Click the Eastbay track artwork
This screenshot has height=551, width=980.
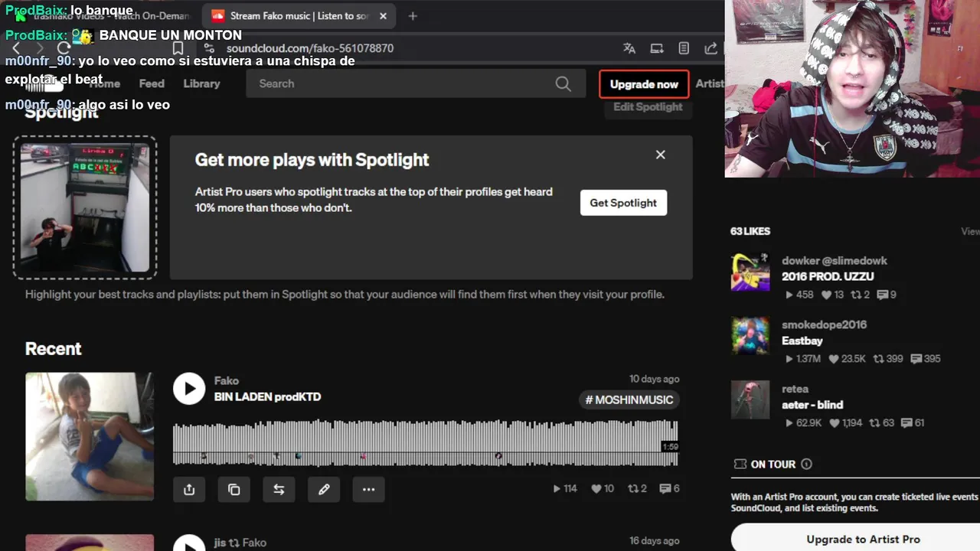tap(750, 336)
